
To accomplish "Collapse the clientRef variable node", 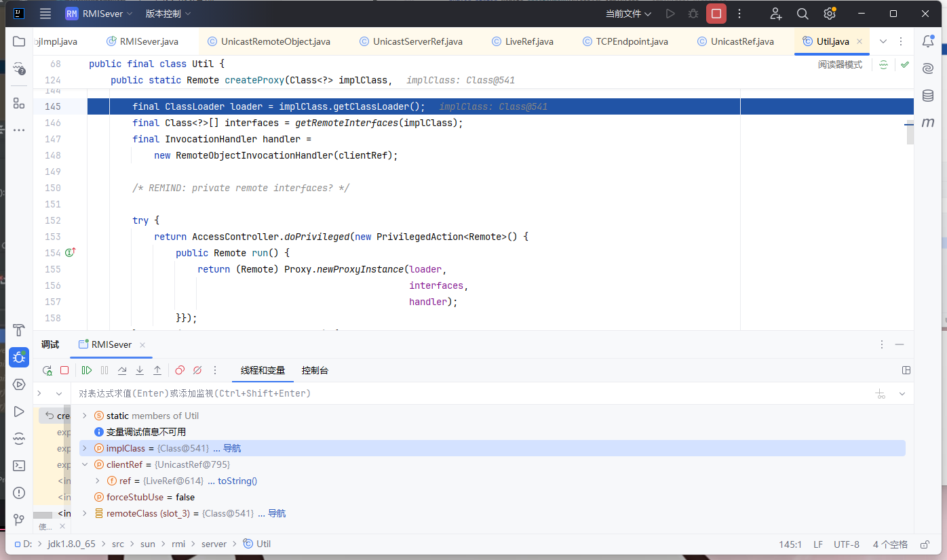I will [85, 464].
